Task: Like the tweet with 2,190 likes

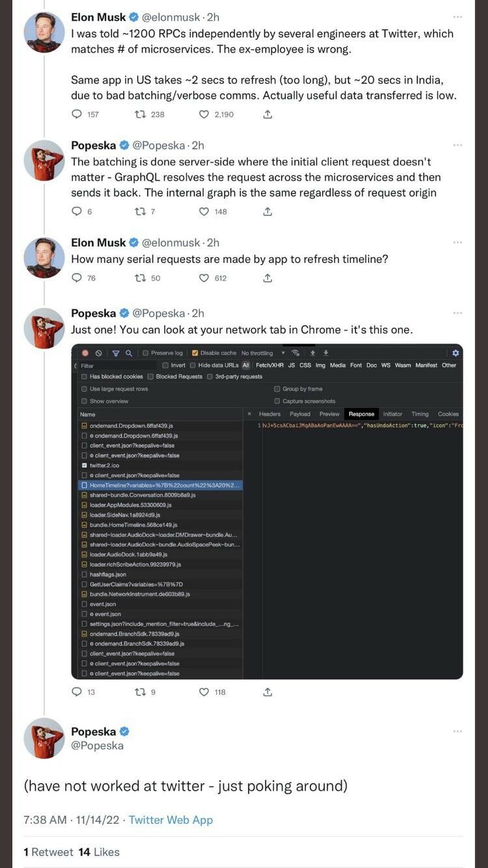Action: 204,115
